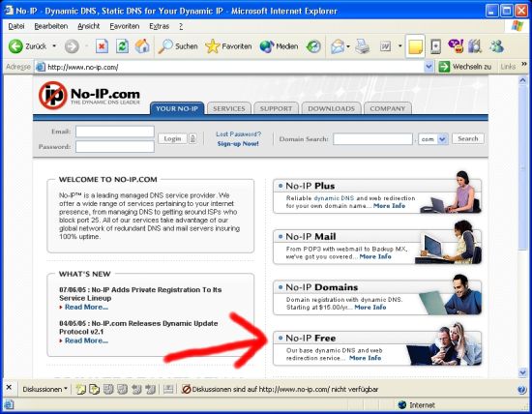Click the lock icon next to Login
The width and height of the screenshot is (532, 414).
click(192, 138)
